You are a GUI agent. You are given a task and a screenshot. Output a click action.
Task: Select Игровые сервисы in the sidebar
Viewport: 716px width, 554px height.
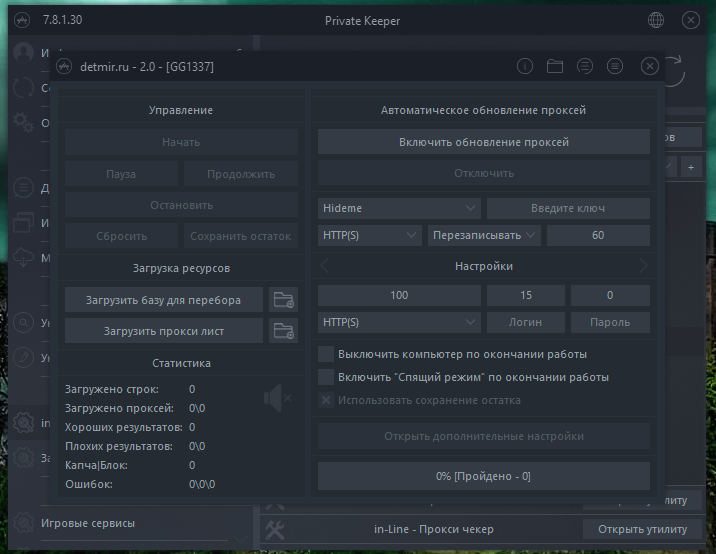[x=88, y=523]
